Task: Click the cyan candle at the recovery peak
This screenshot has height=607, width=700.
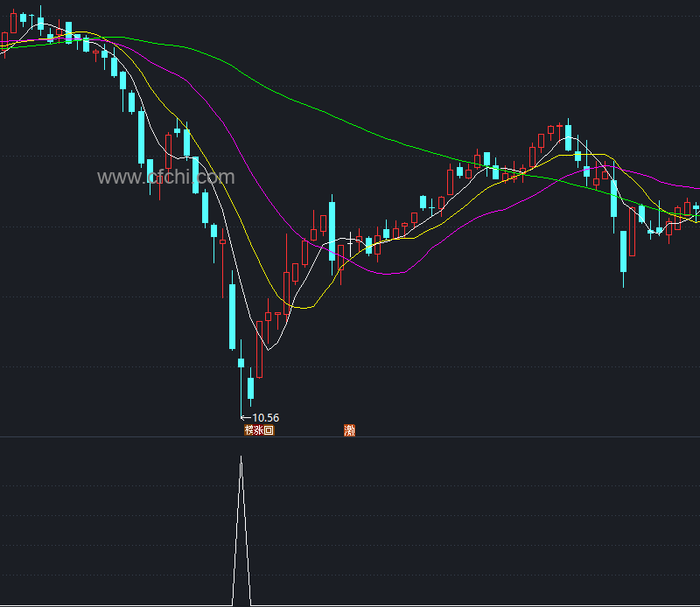Action: 568,137
